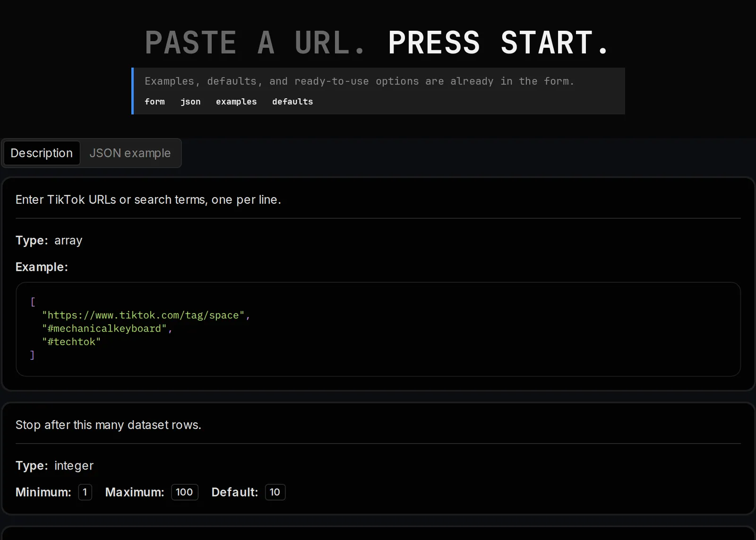Click the 'PASTE A URL.' heading

pyautogui.click(x=255, y=43)
